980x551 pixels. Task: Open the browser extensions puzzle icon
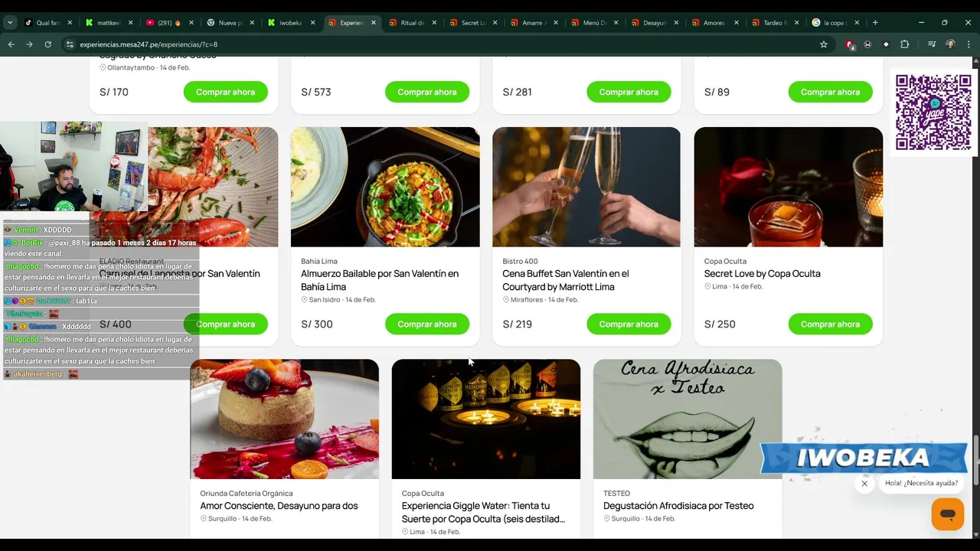904,44
